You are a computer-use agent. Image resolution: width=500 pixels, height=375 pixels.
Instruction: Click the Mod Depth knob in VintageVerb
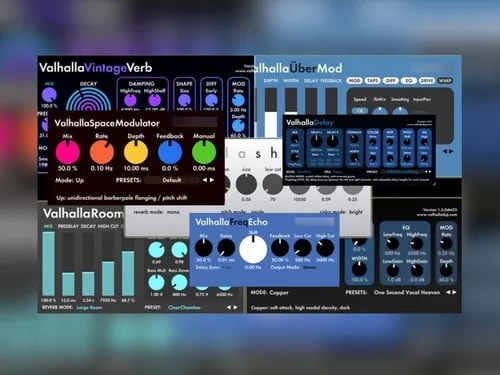coord(238,126)
